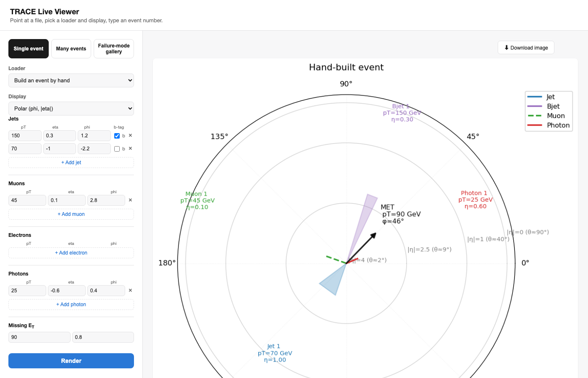The height and width of the screenshot is (378, 588).
Task: Delete the photon row with pT 25
Action: click(130, 291)
